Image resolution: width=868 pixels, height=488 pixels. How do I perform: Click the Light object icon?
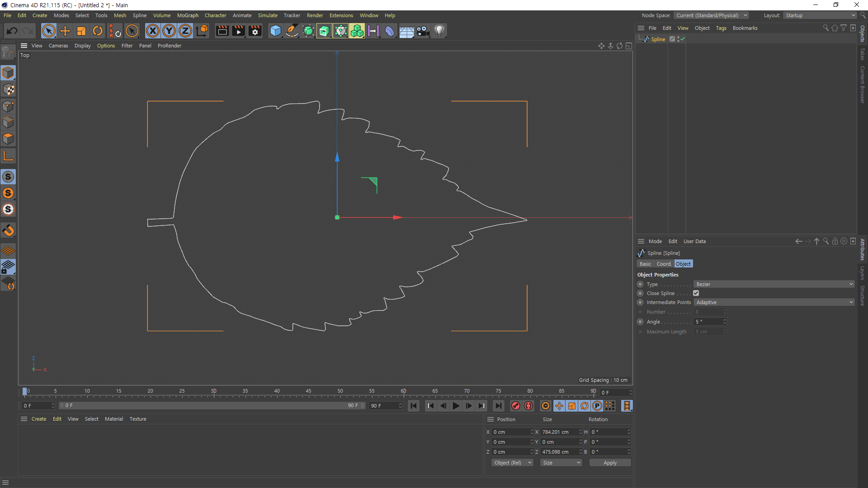point(439,31)
